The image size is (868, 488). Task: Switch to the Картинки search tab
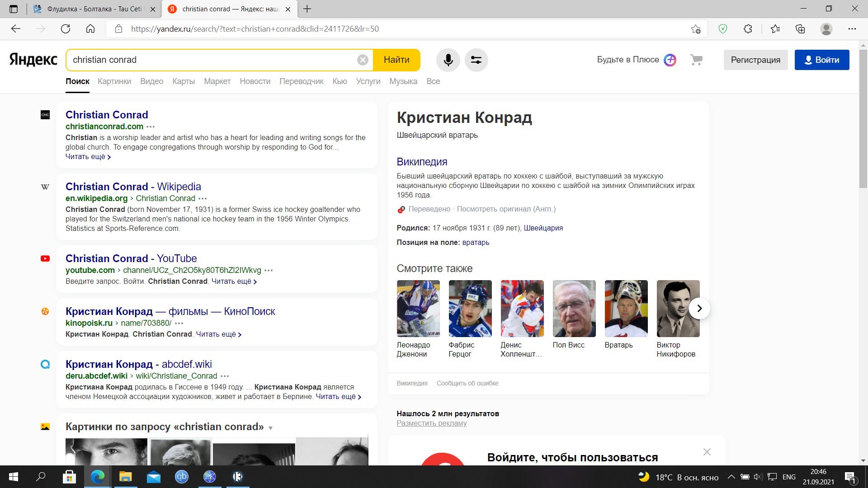tap(114, 81)
